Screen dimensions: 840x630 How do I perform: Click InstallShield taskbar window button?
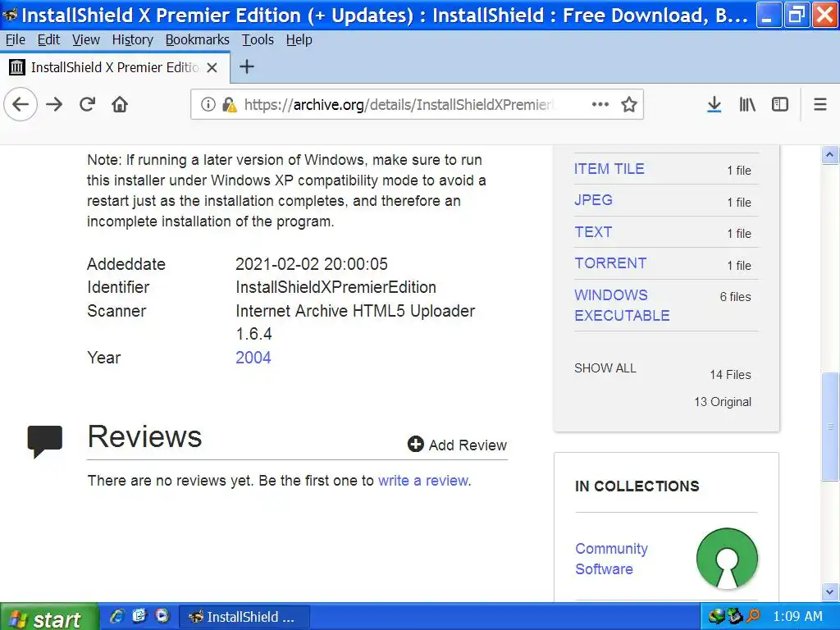click(244, 617)
